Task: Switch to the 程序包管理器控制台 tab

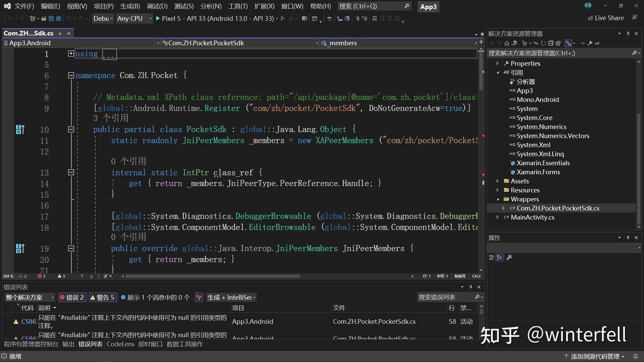Action: [31, 344]
